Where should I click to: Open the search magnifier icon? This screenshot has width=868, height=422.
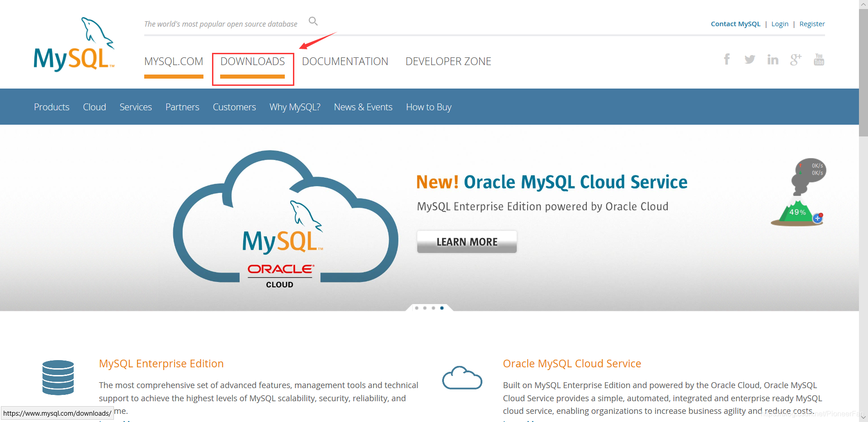click(x=313, y=21)
